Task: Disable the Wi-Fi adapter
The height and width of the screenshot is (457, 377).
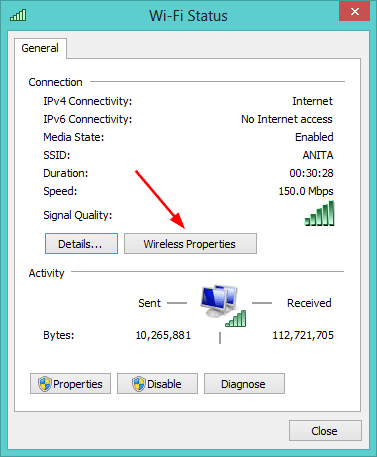Action: point(157,384)
